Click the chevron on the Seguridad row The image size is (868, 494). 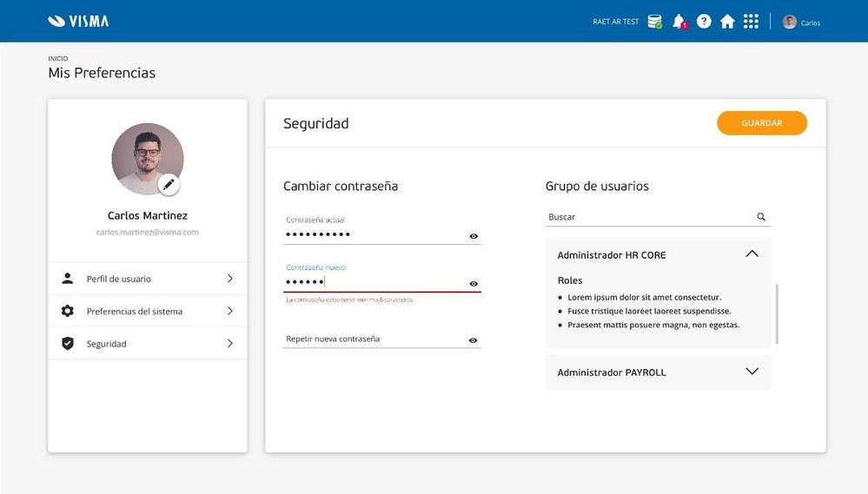pyautogui.click(x=229, y=344)
